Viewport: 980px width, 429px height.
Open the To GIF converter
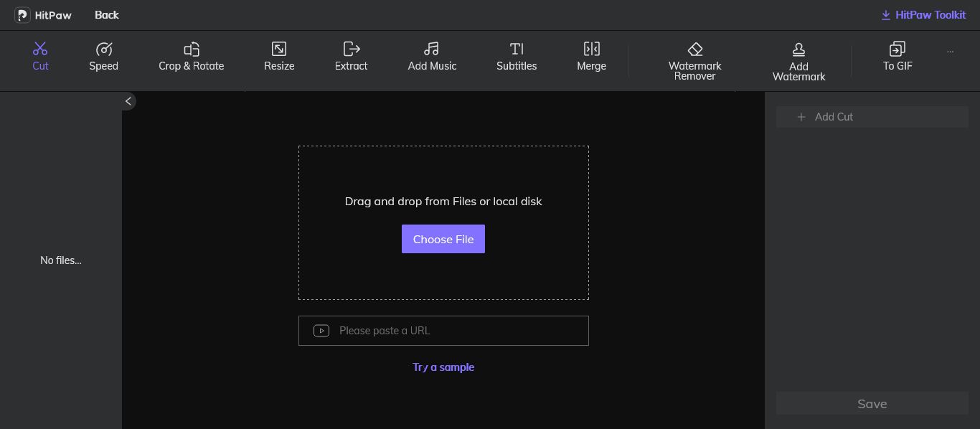pos(897,57)
